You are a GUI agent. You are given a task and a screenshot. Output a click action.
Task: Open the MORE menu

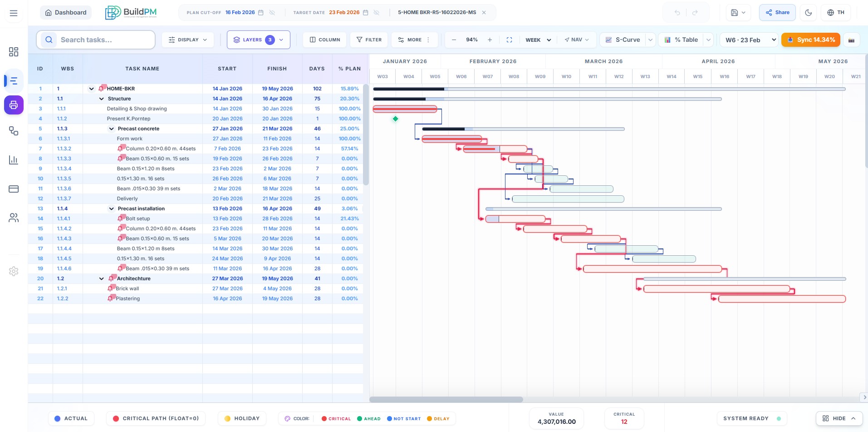(414, 40)
